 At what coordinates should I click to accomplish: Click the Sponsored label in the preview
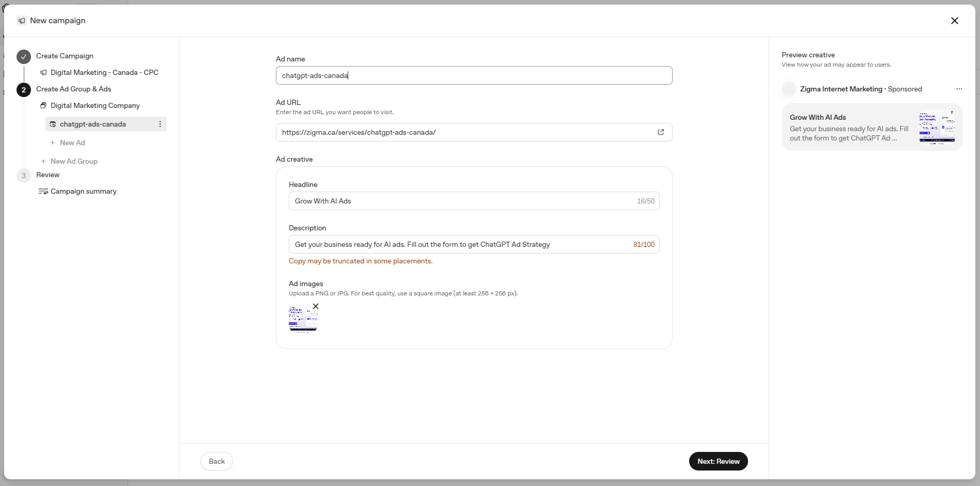coord(905,89)
